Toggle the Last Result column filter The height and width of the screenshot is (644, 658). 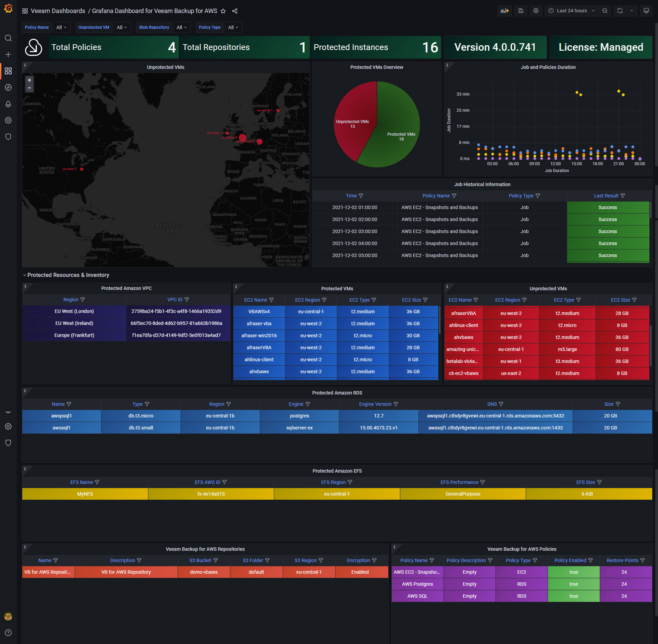click(x=623, y=196)
